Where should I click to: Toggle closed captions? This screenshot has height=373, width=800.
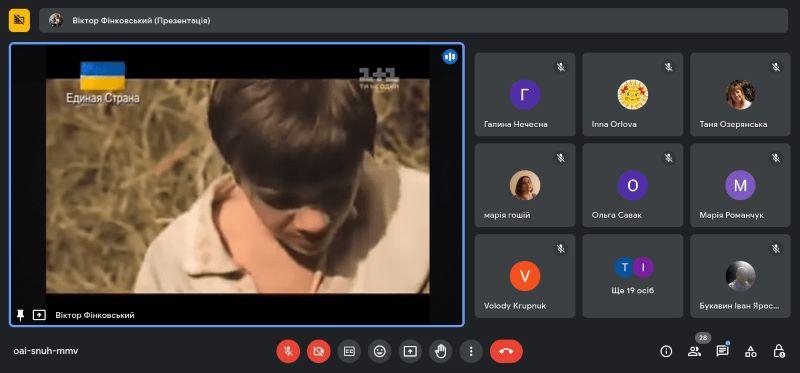click(x=349, y=351)
